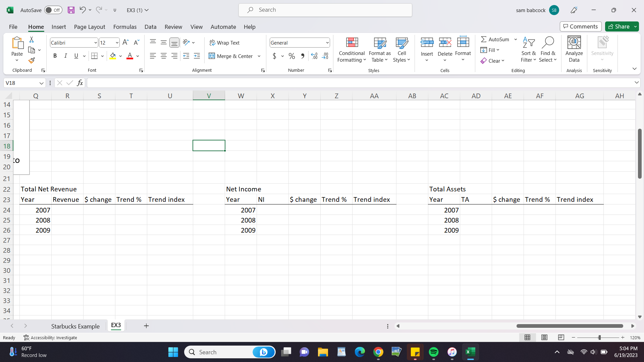This screenshot has height=362, width=644.
Task: Click the Increase Decimal icon
Action: coord(314,56)
